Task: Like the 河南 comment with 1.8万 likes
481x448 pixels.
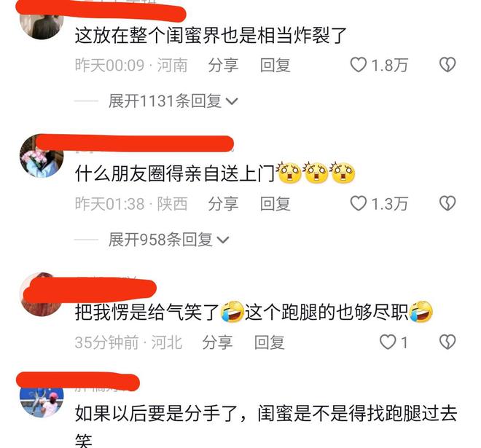Action: coord(359,65)
